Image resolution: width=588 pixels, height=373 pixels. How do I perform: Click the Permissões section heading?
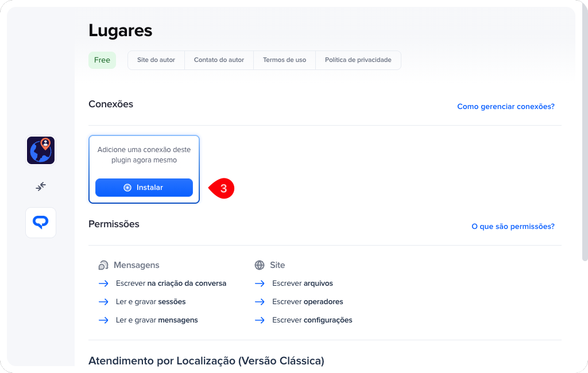pyautogui.click(x=114, y=224)
